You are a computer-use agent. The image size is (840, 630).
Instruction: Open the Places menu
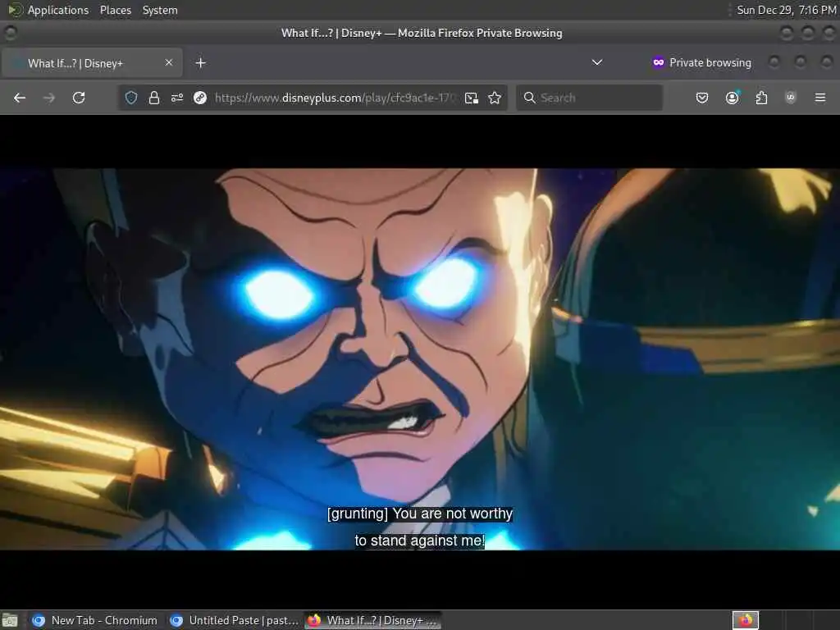[x=115, y=10]
